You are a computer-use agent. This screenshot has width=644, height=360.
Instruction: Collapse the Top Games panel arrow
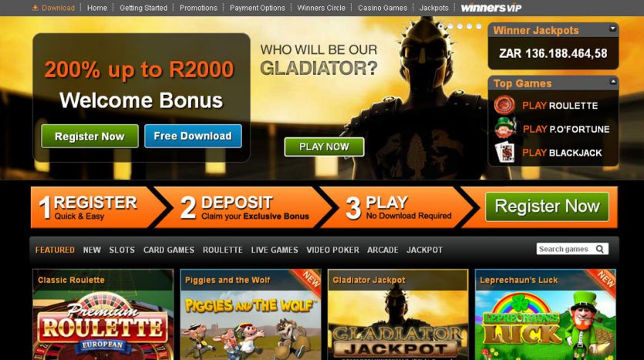click(613, 81)
